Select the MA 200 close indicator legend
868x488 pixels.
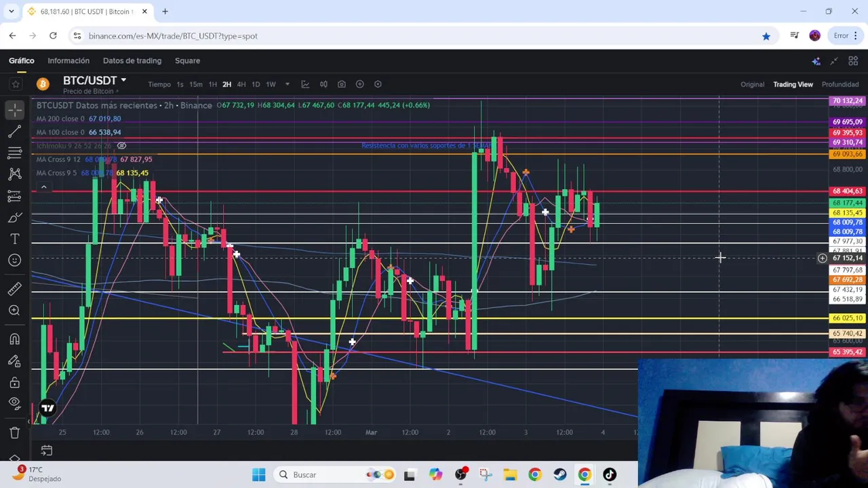(x=79, y=119)
